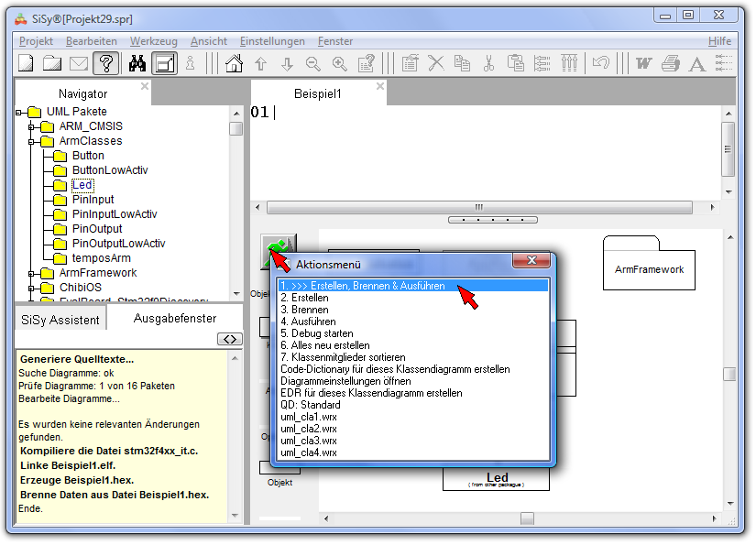The image size is (756, 545).
Task: Click the undo arrow toolbar icon
Action: [601, 63]
